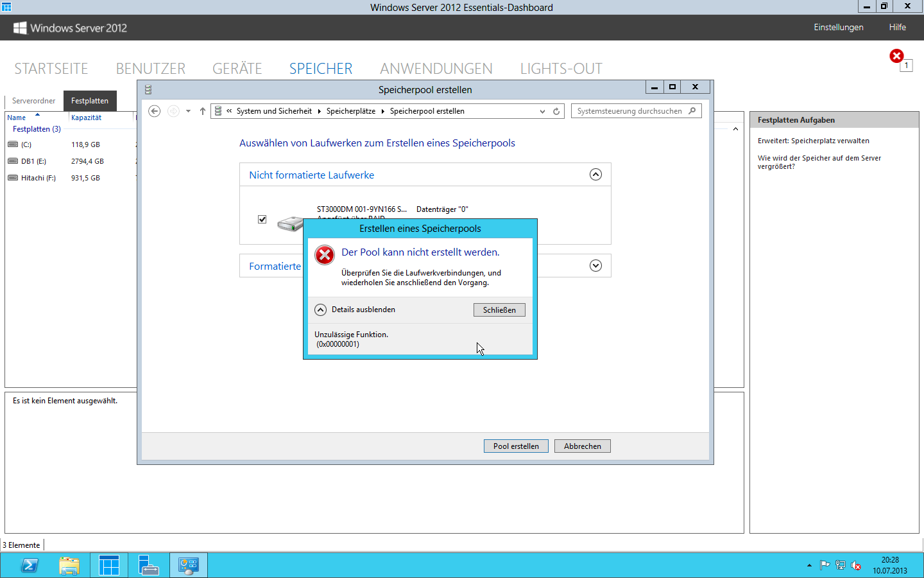Select the Festplatten subtab

pyautogui.click(x=90, y=101)
